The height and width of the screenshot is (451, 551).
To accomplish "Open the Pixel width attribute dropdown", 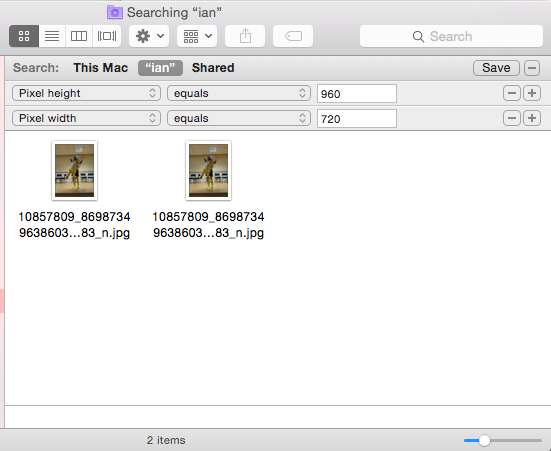I will click(86, 118).
